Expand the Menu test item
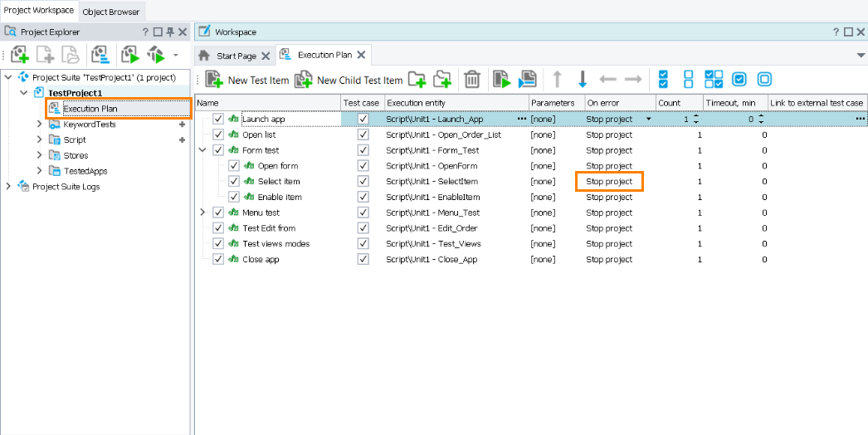 coord(203,213)
